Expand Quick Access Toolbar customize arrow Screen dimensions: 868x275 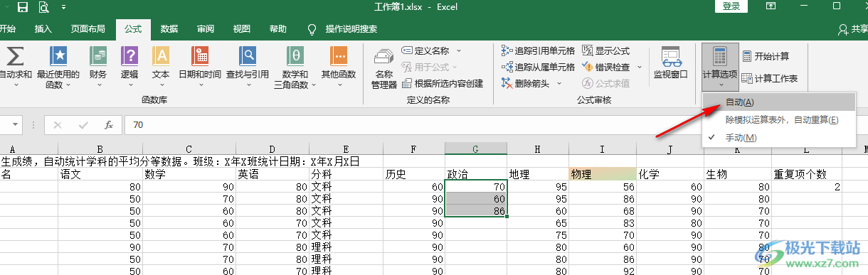point(64,7)
